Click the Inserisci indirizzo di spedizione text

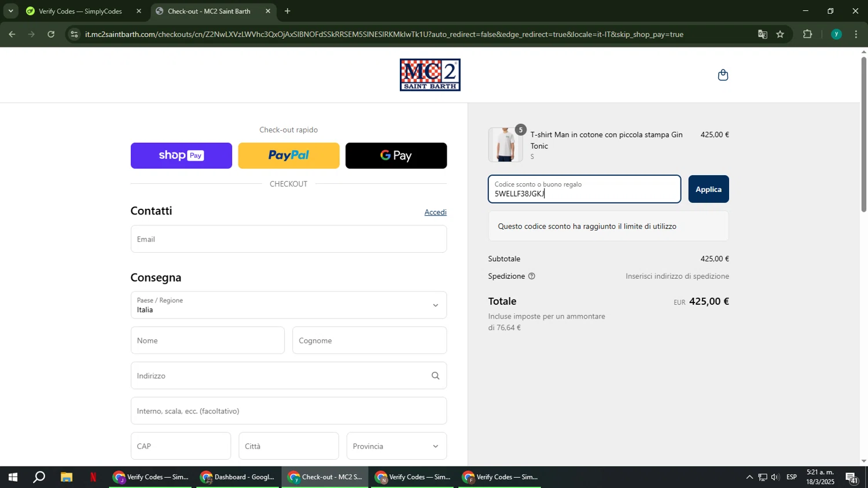point(677,276)
